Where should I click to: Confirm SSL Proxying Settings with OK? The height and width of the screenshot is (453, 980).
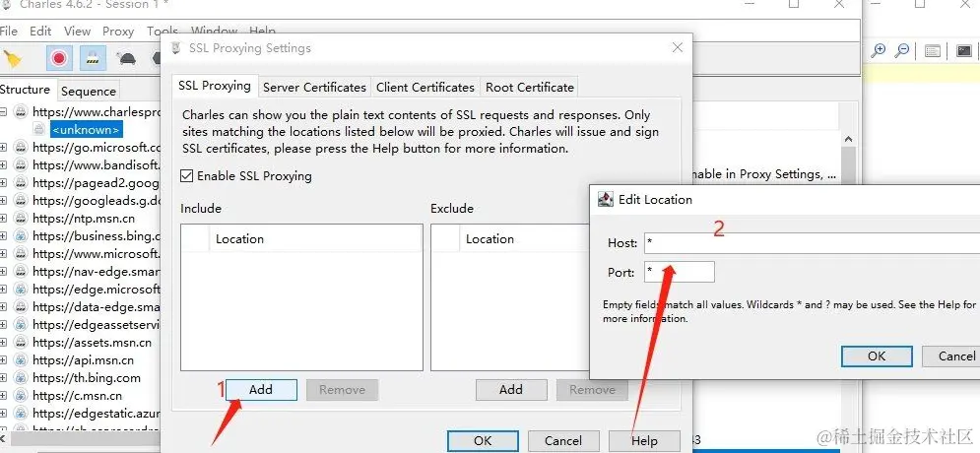pyautogui.click(x=483, y=441)
